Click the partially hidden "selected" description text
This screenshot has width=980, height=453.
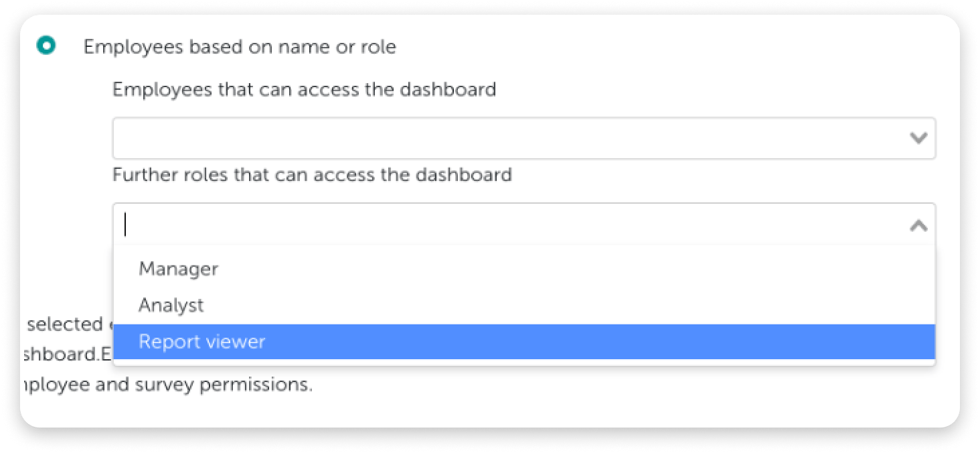click(66, 324)
